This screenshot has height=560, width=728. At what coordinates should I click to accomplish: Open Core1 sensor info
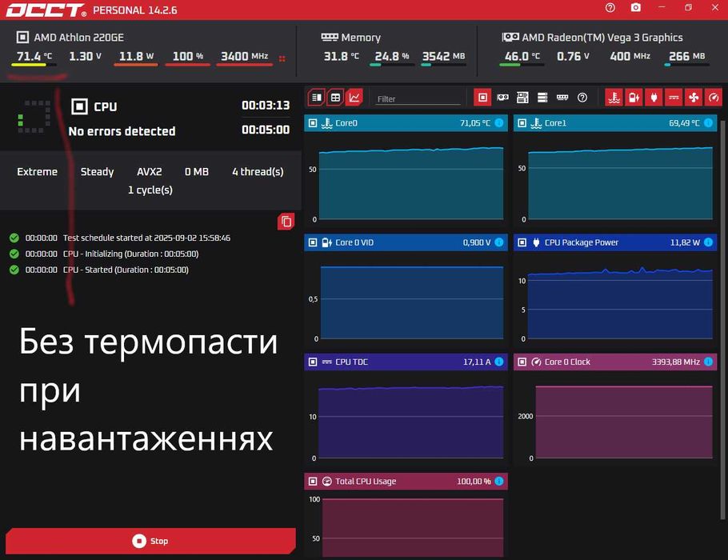[709, 123]
